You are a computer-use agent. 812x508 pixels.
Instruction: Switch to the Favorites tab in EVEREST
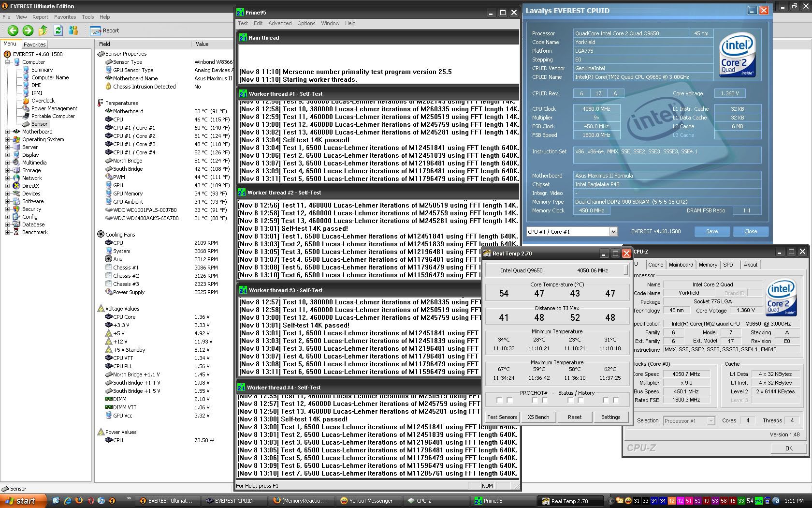[35, 44]
